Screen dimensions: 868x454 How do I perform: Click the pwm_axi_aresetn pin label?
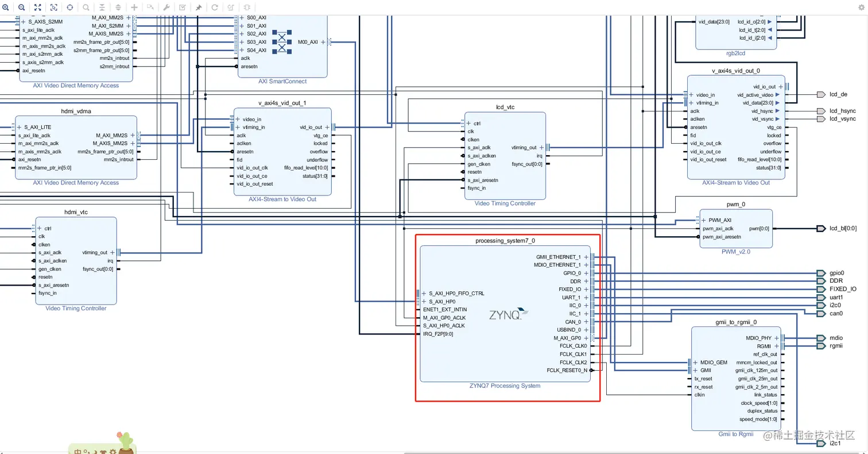coord(722,237)
